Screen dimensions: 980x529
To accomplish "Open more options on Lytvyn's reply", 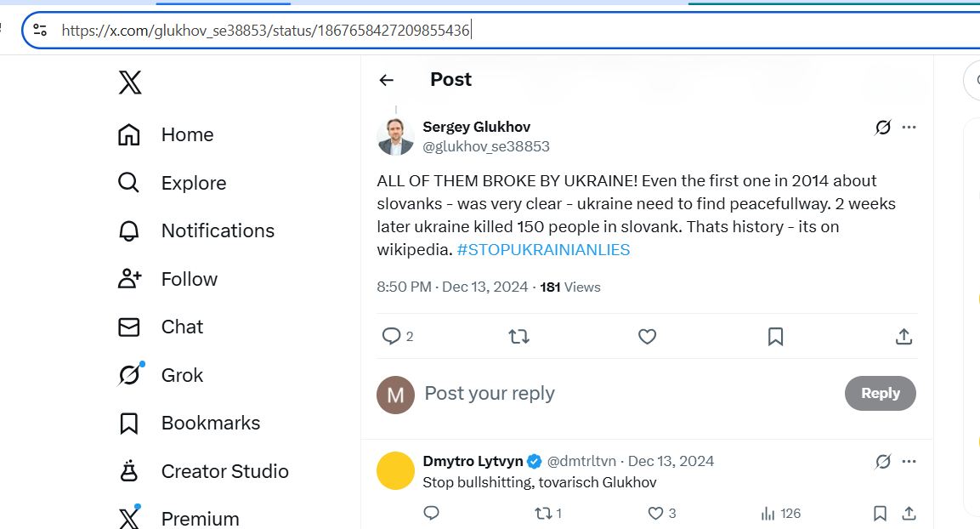I will (x=909, y=462).
